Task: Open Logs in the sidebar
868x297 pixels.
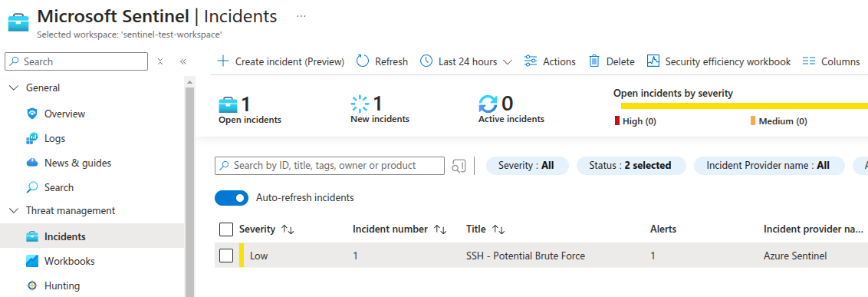Action: coord(54,139)
